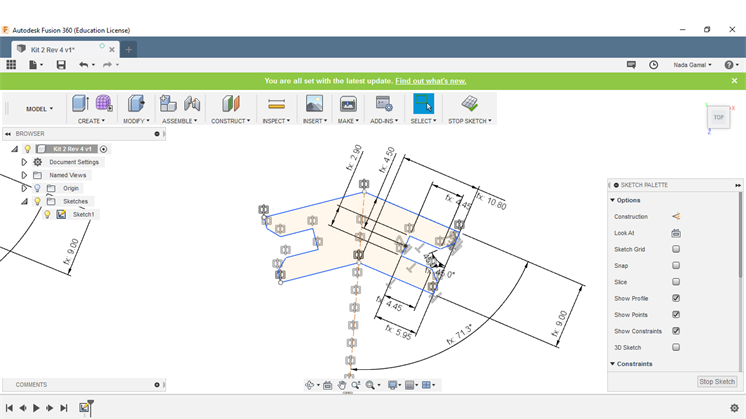Image resolution: width=746 pixels, height=419 pixels.
Task: Click the Look At icon in Sketch Palette
Action: 676,233
